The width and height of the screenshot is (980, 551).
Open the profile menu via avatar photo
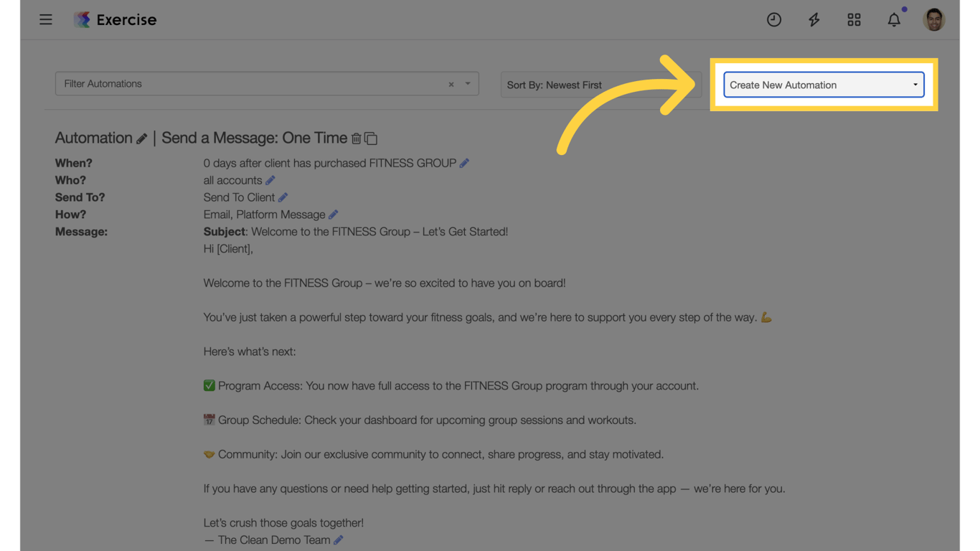934,19
